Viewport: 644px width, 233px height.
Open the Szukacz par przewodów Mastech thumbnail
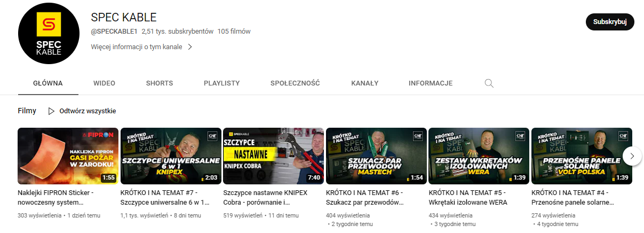(376, 156)
